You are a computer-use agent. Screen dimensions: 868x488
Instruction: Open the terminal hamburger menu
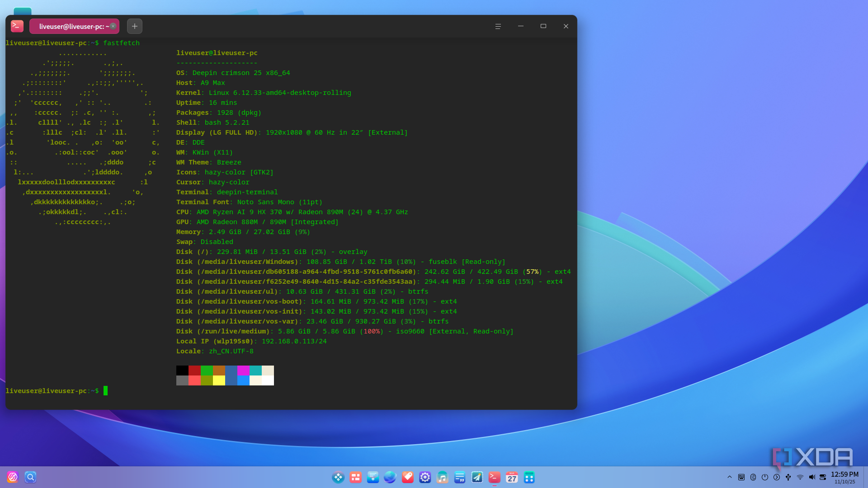pos(498,26)
